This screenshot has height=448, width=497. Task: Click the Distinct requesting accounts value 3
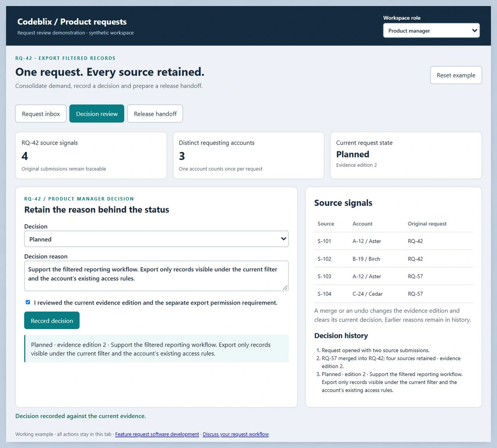point(182,156)
